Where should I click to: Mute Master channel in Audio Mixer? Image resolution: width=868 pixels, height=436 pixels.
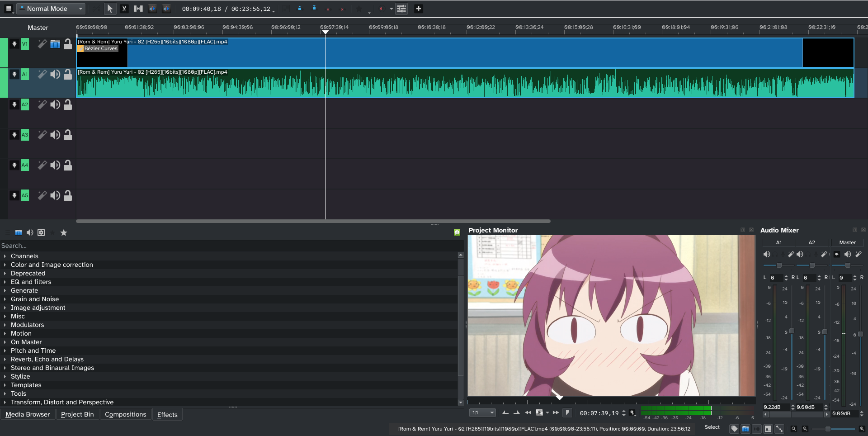coord(848,254)
